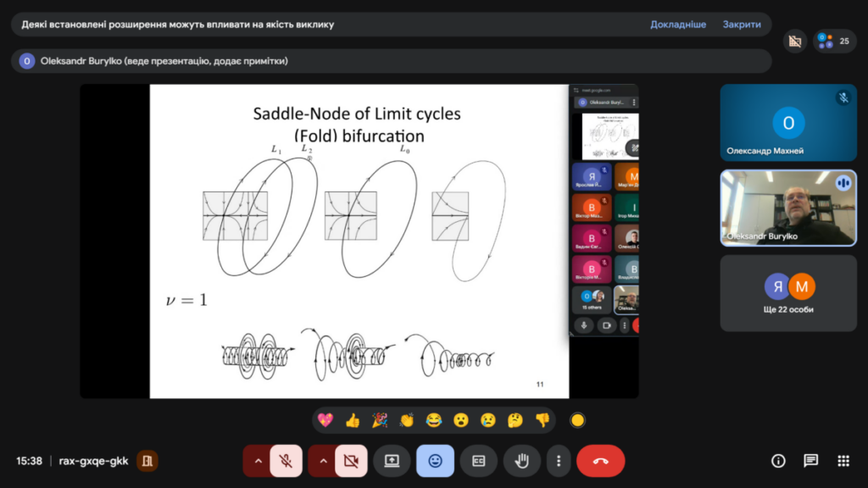Expand audio settings chevron
Image resolution: width=868 pixels, height=488 pixels.
point(257,461)
